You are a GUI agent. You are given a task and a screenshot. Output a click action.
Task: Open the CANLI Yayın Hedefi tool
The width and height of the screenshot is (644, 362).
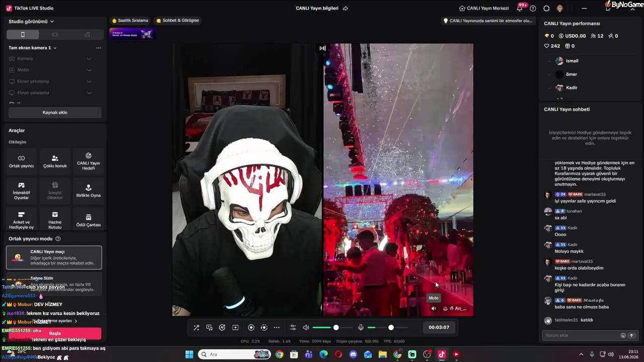pyautogui.click(x=89, y=161)
